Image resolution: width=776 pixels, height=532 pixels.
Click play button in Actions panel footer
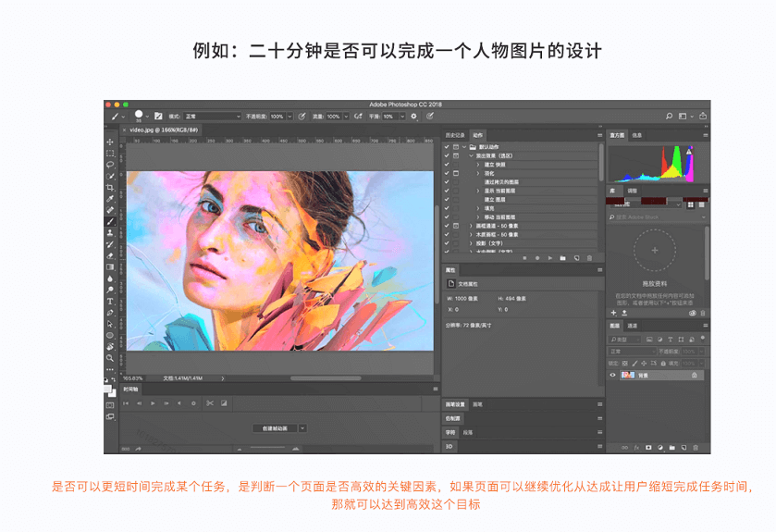click(x=549, y=258)
